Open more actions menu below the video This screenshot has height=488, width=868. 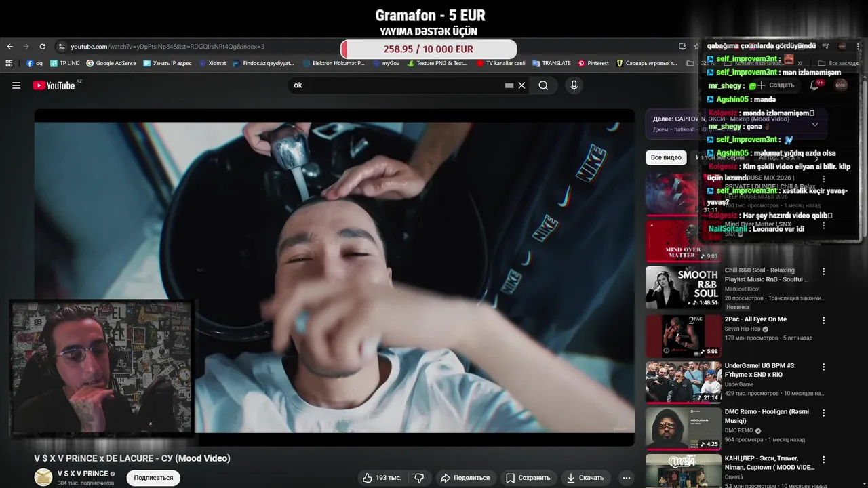tap(627, 478)
